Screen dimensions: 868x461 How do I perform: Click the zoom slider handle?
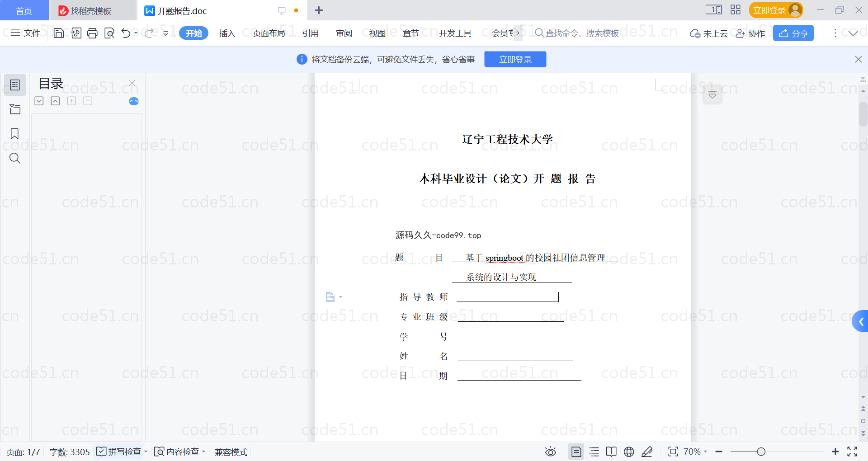pyautogui.click(x=761, y=452)
